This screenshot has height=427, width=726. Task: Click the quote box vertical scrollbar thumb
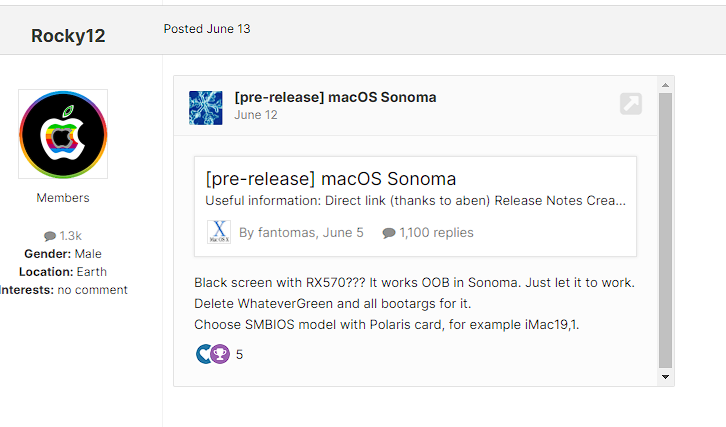point(666,230)
